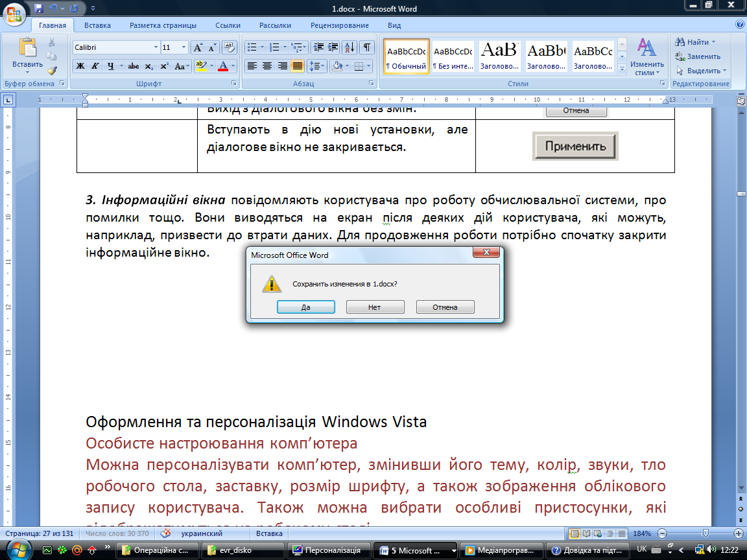Click Заменить in the editing group

pyautogui.click(x=698, y=56)
